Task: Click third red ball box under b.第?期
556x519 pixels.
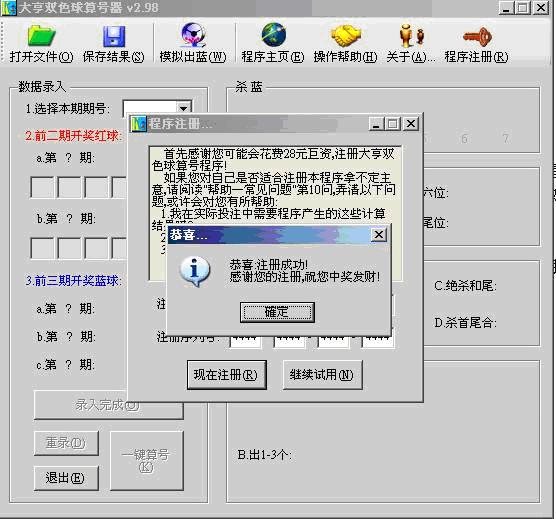Action: tap(96, 248)
